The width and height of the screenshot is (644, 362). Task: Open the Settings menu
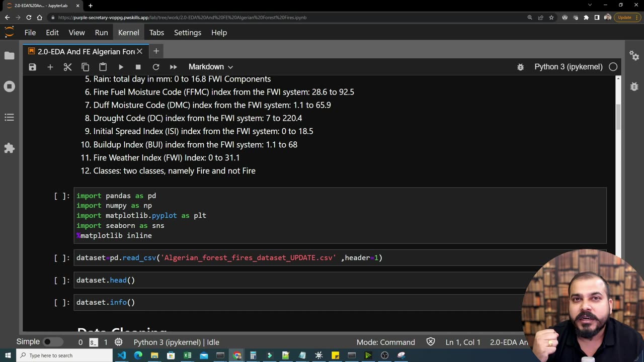[x=188, y=32]
